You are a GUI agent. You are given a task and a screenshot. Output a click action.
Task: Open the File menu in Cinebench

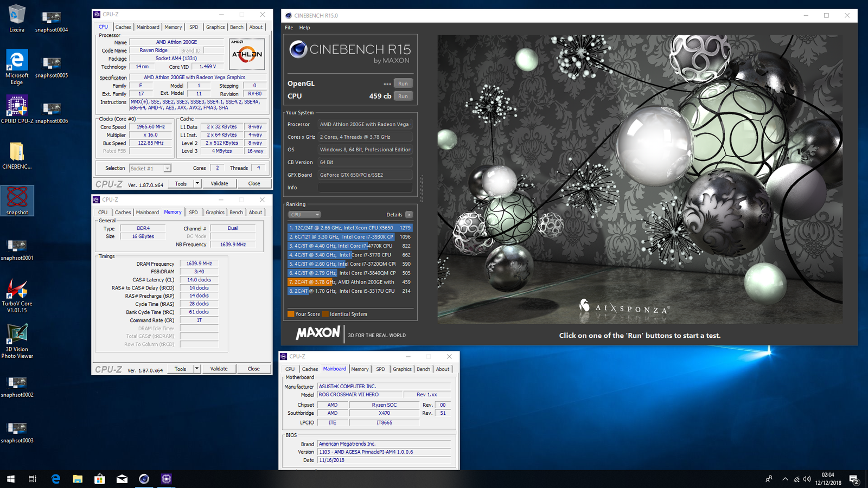point(289,28)
